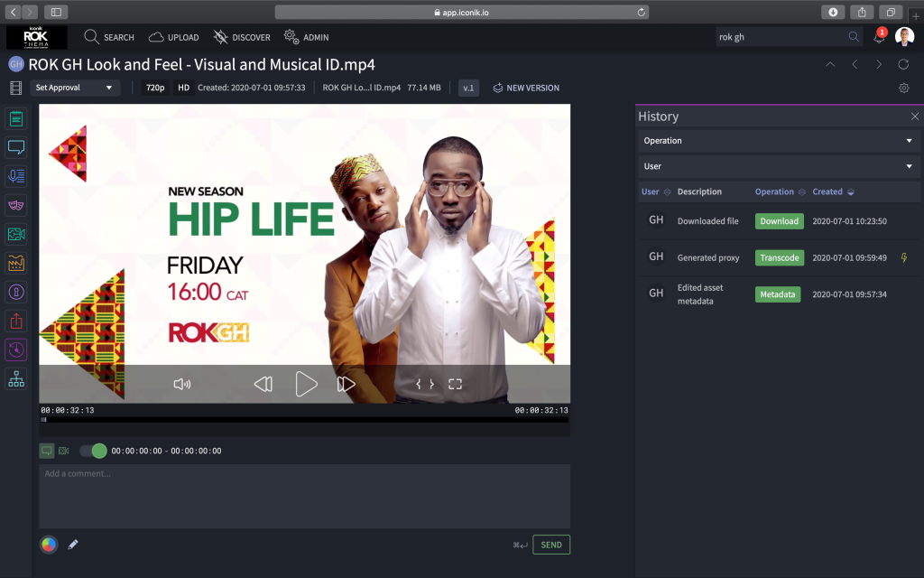Click SEND to post comment
Image resolution: width=924 pixels, height=578 pixels.
pyautogui.click(x=551, y=545)
